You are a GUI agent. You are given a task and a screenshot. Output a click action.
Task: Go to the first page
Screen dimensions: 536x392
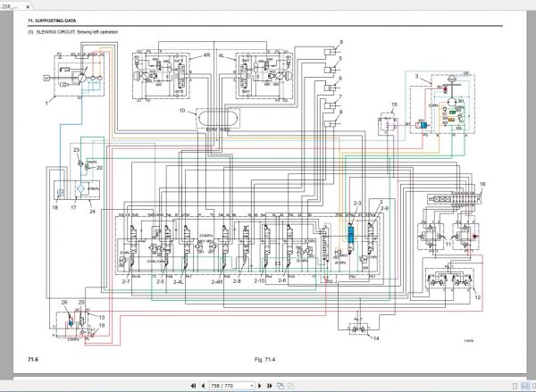(x=194, y=386)
